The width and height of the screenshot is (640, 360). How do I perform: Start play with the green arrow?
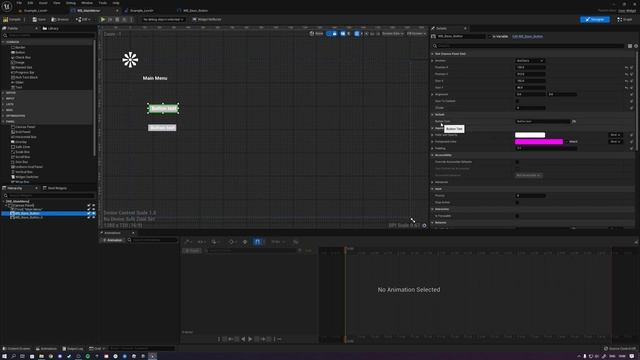(103, 19)
